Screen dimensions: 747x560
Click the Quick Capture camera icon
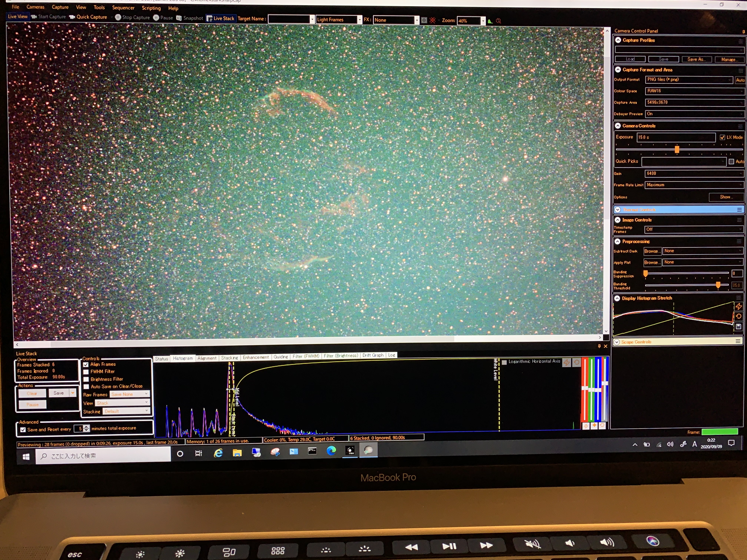click(72, 17)
